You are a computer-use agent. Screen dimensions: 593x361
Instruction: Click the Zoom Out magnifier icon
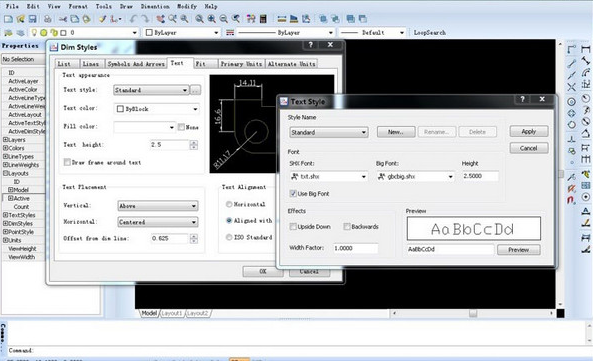tap(224, 19)
